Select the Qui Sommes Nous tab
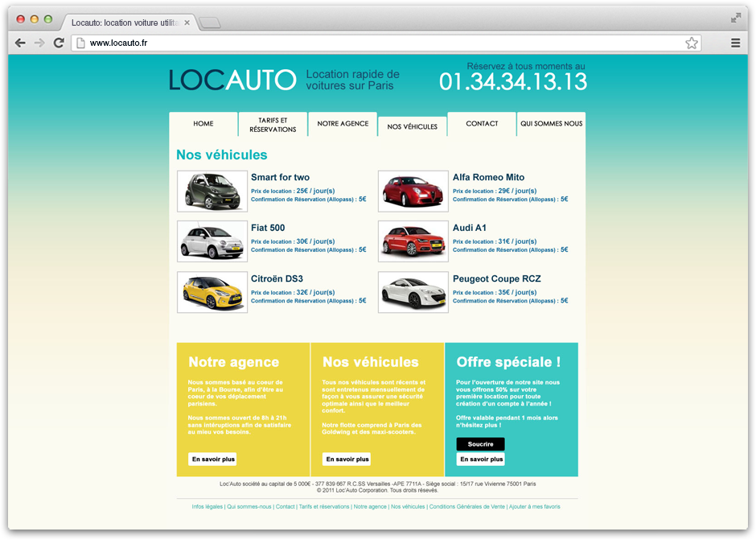756x540 pixels. [x=551, y=124]
